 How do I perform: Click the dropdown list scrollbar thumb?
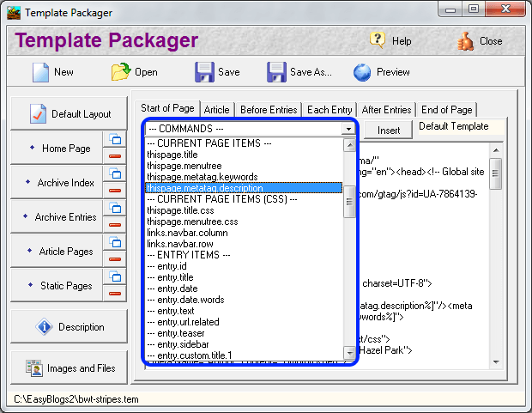click(x=349, y=202)
